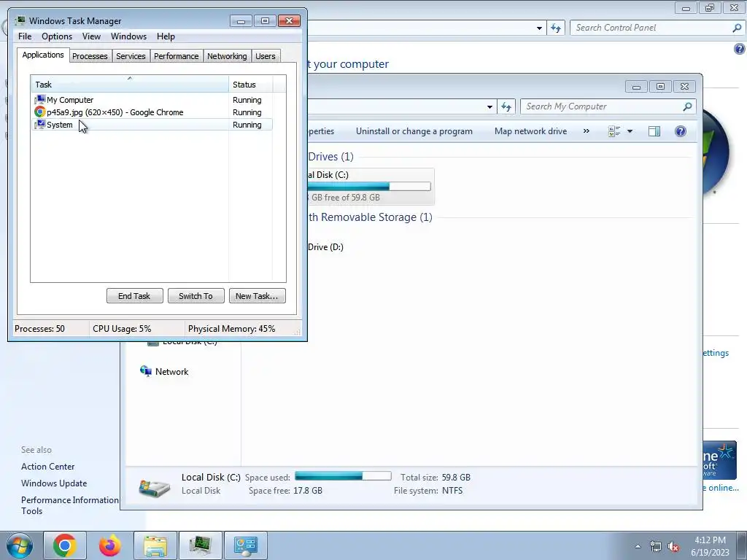Show more toolbar commands chevron
Screen dimensions: 747x560
(587, 131)
